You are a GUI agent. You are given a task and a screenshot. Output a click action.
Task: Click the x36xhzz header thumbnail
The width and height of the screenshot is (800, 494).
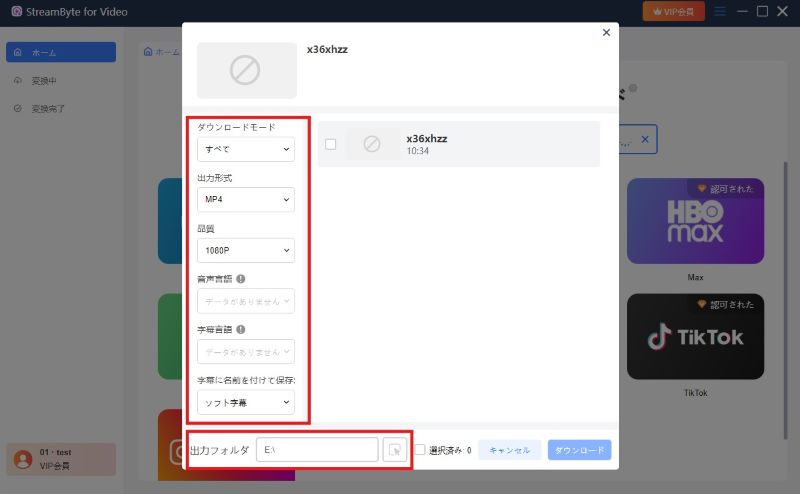coord(247,70)
